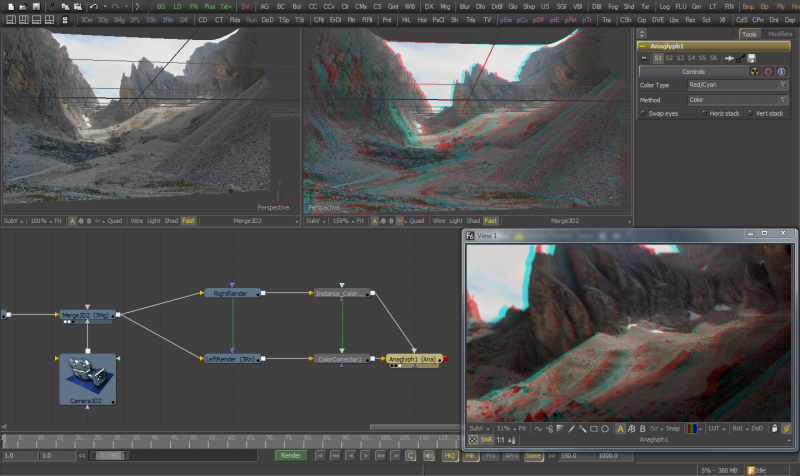Toggle Wire in right 3D view
This screenshot has height=476, width=800.
[439, 221]
